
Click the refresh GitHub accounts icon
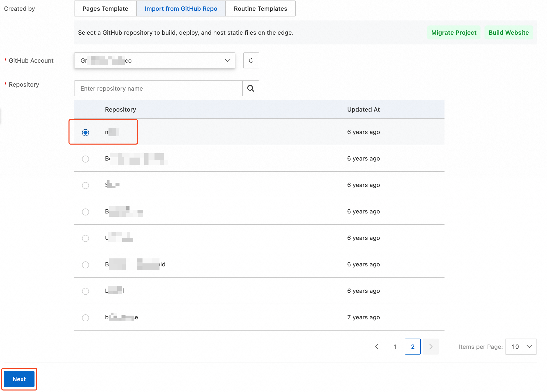251,60
